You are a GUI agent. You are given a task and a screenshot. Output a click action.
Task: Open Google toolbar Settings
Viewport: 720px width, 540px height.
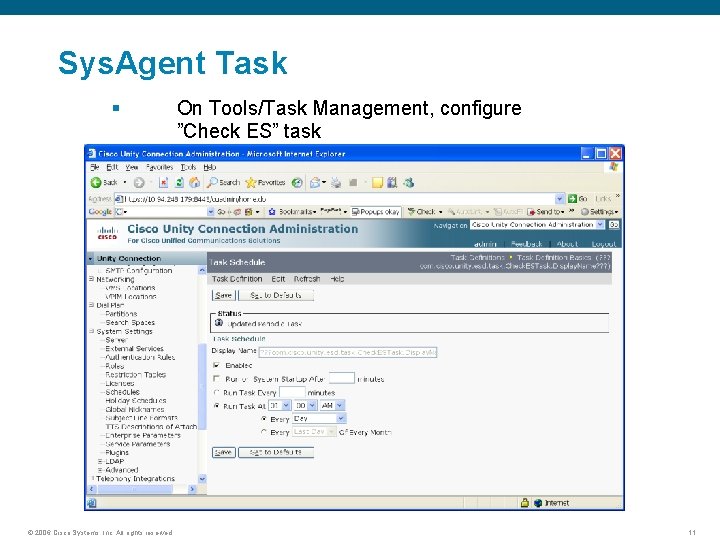tap(600, 212)
